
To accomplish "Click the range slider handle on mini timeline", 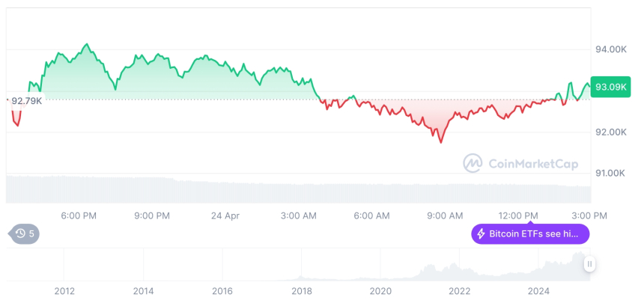I will point(590,264).
